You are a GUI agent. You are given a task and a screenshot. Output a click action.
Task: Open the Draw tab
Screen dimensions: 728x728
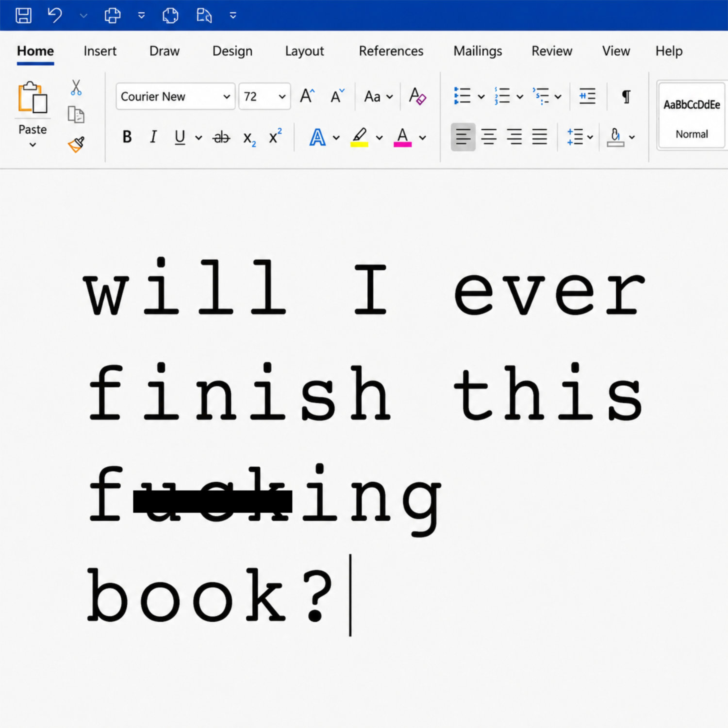(164, 51)
